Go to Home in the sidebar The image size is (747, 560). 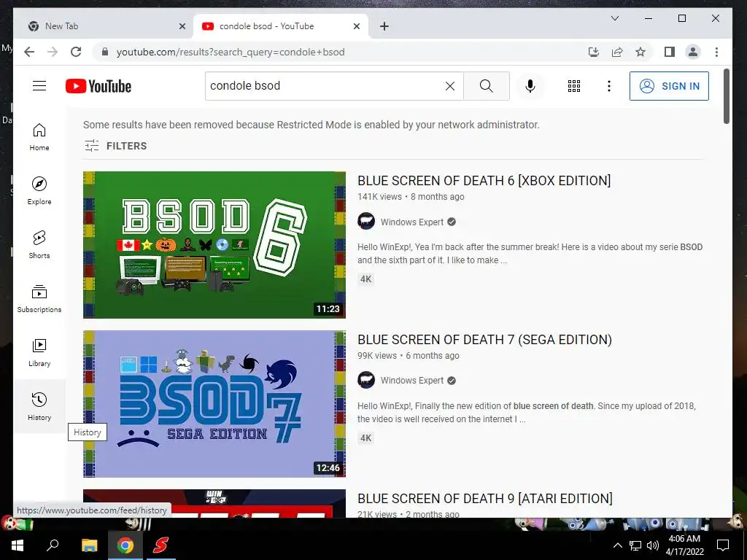[39, 137]
